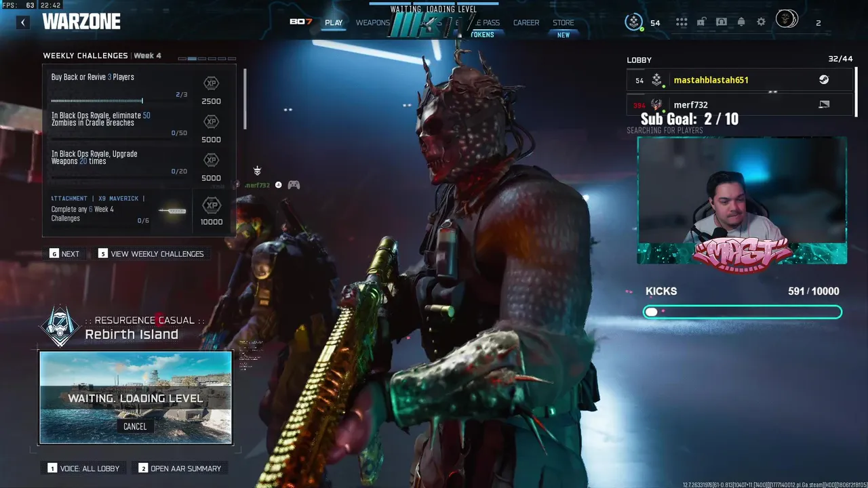Click VOICE: ALL LOBBY option
The height and width of the screenshot is (488, 868).
[x=83, y=468]
